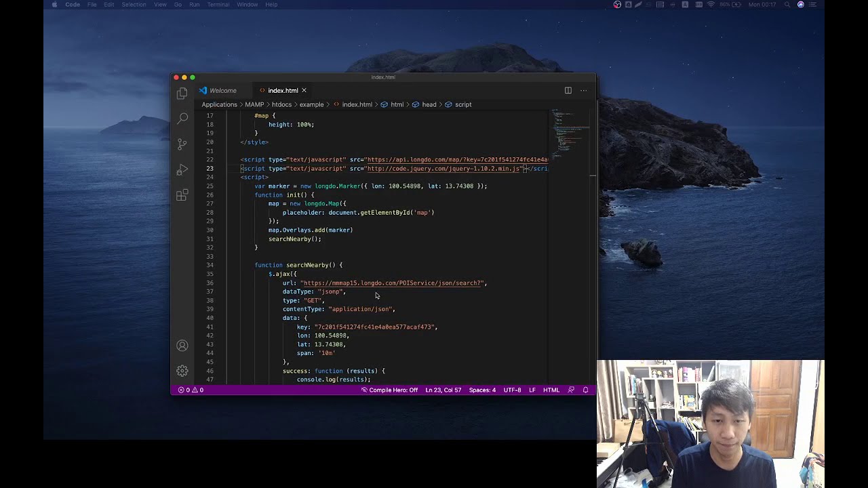Open the View menu

click(x=160, y=5)
